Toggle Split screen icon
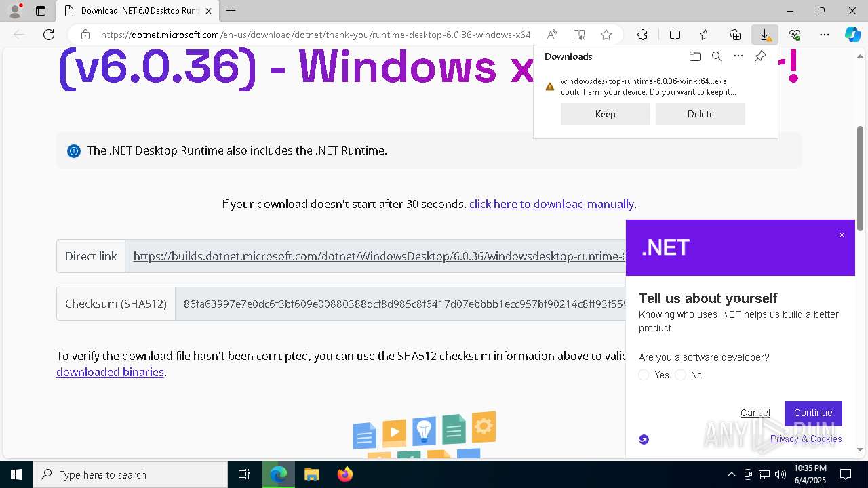This screenshot has width=868, height=488. (x=675, y=35)
